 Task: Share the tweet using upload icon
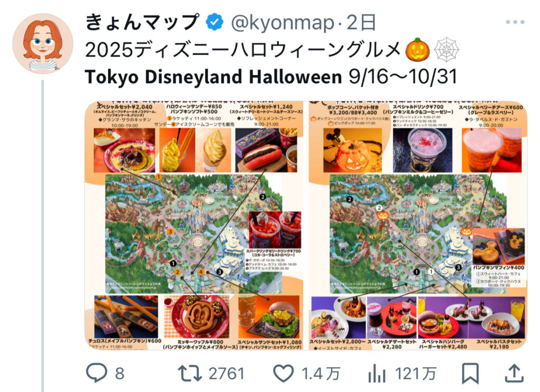[x=514, y=374]
